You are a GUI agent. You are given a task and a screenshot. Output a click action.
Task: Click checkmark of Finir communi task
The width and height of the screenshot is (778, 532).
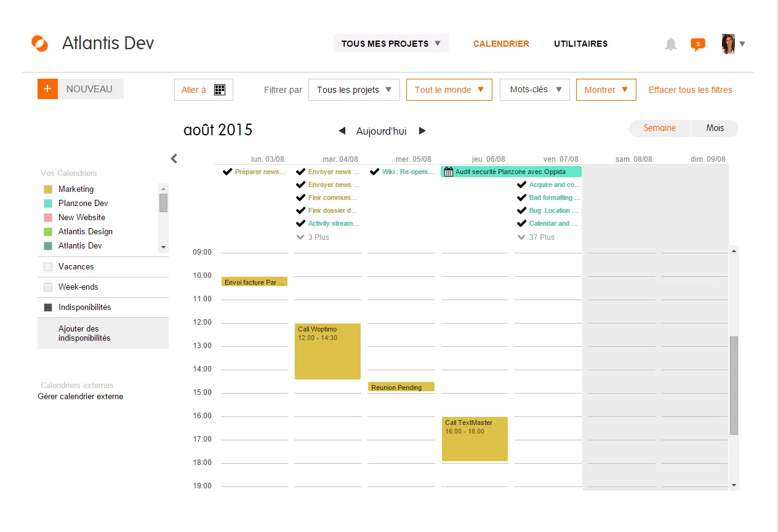[300, 197]
